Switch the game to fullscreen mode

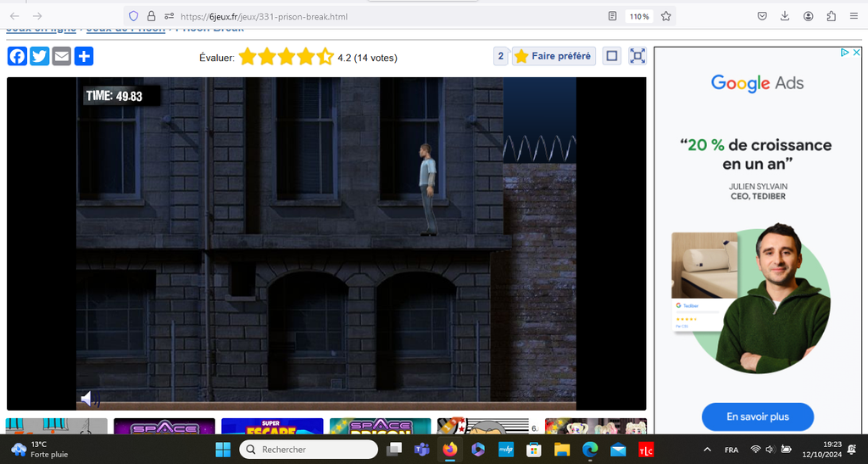point(637,56)
